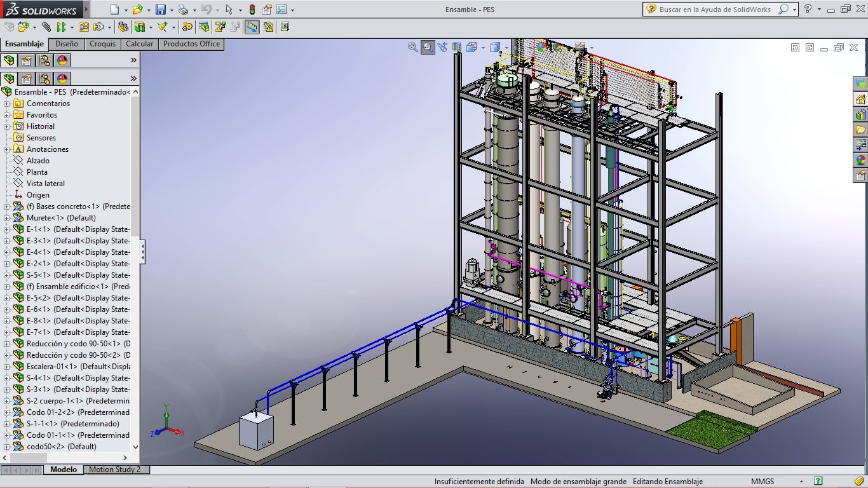Open the help search type dropdown

(794, 10)
